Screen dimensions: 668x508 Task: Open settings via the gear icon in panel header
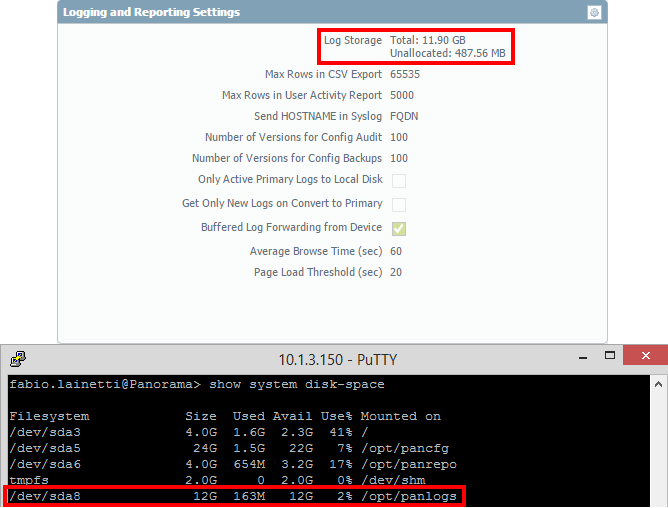[x=594, y=13]
